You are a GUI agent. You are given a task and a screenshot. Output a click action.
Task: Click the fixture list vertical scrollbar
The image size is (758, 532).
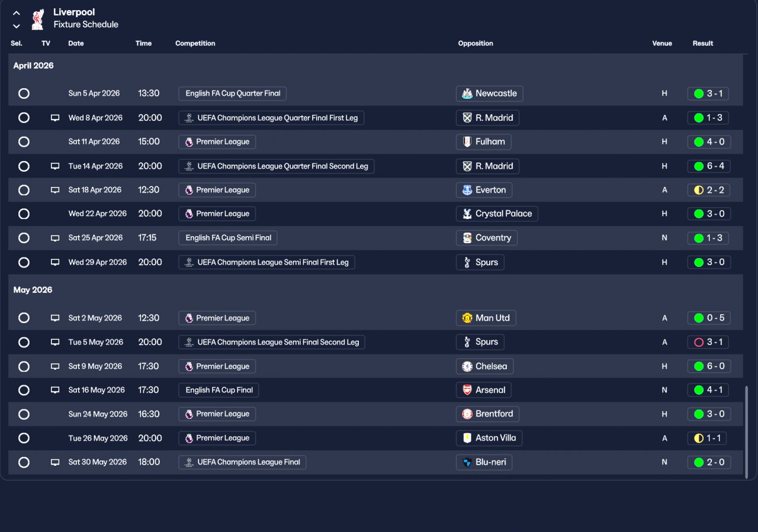pos(746,431)
